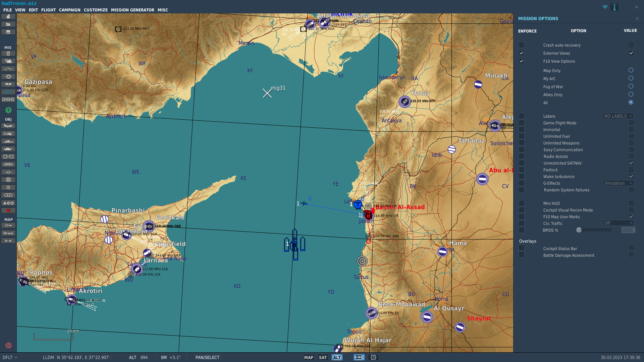Select the ship group placement tool
Screen dimensions: 644x362
(8, 141)
